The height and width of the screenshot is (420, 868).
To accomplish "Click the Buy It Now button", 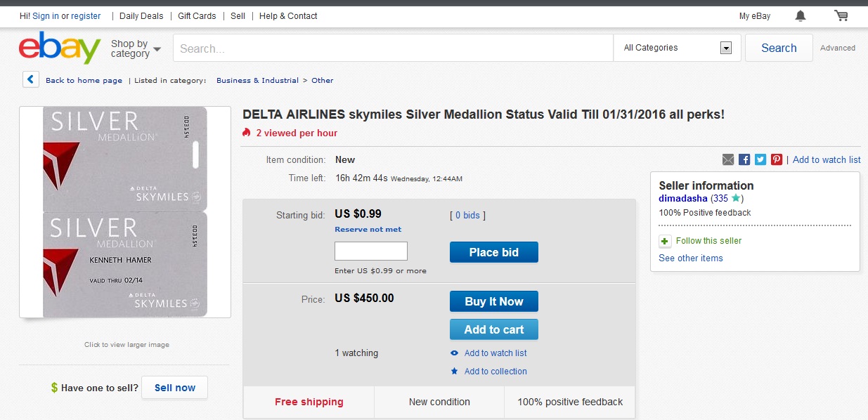I will point(493,301).
